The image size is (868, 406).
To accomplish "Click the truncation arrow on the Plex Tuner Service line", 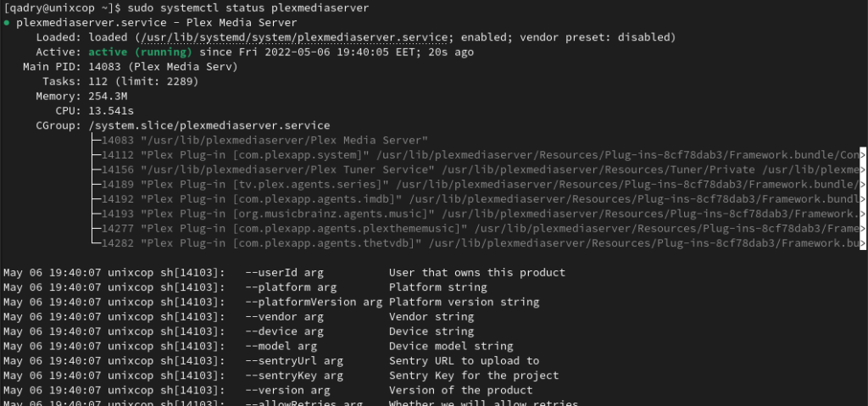I will pos(862,170).
